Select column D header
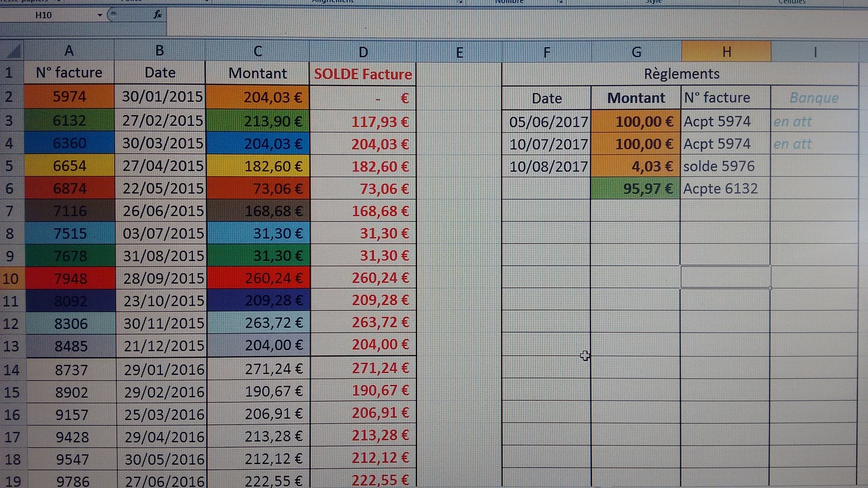The image size is (868, 488). tap(363, 52)
